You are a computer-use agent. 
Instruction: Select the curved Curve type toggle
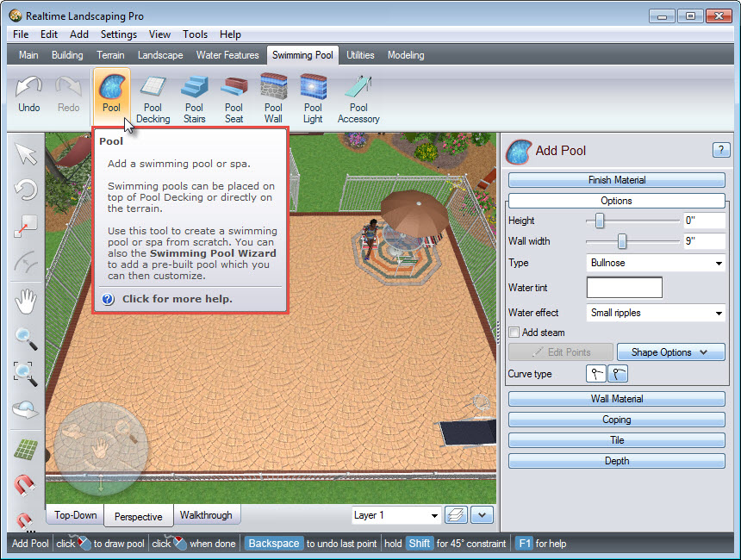point(619,374)
